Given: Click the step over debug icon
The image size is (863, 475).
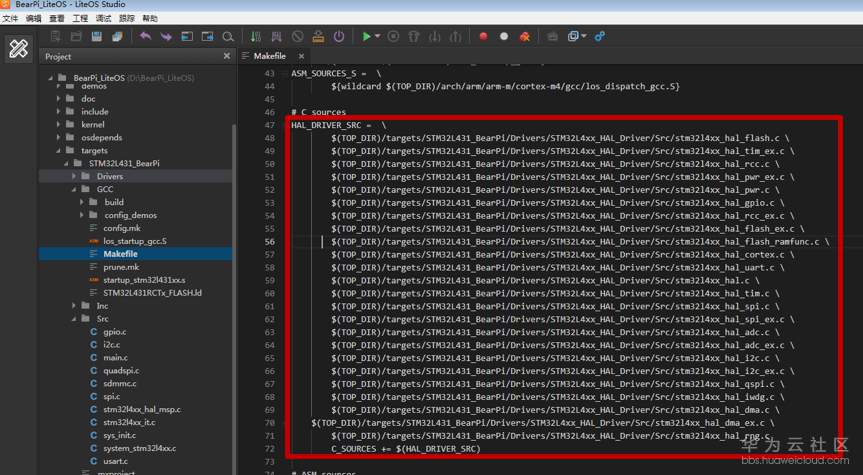Looking at the screenshot, I should [x=414, y=37].
